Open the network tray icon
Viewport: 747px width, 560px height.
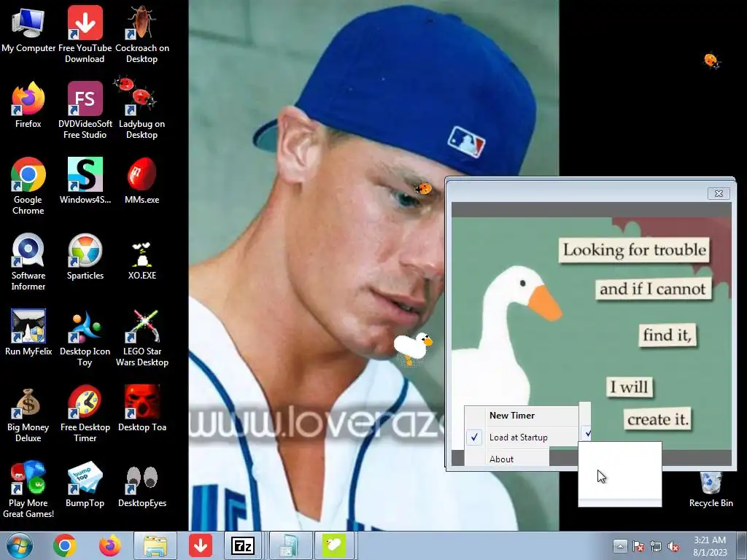tap(656, 546)
